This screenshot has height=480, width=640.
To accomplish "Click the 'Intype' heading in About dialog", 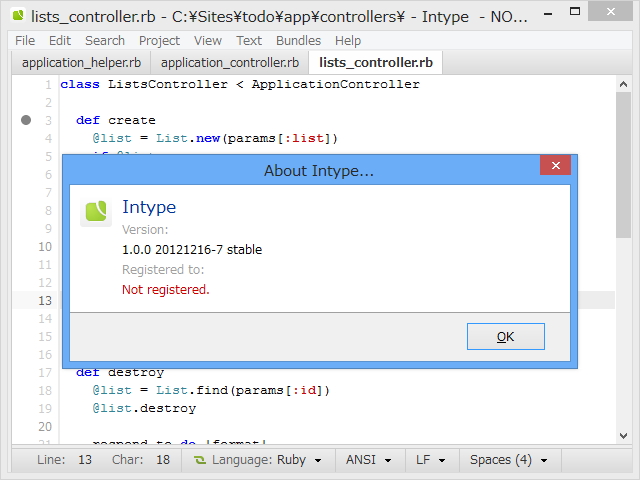I will coord(149,207).
